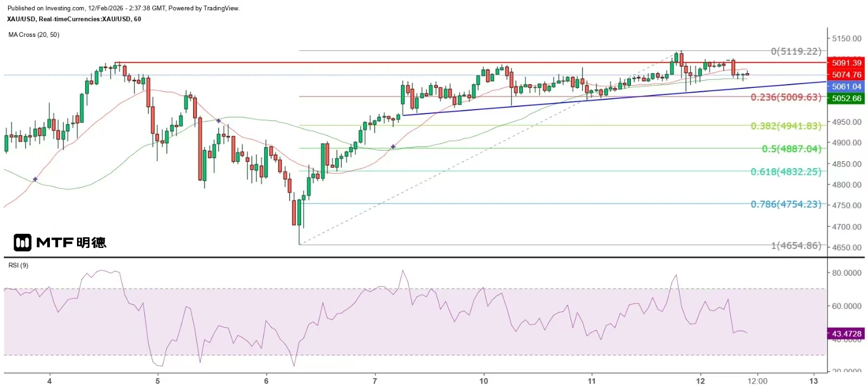Click the date 10 on the time axis
This screenshot has width=868, height=389.
pyautogui.click(x=483, y=381)
